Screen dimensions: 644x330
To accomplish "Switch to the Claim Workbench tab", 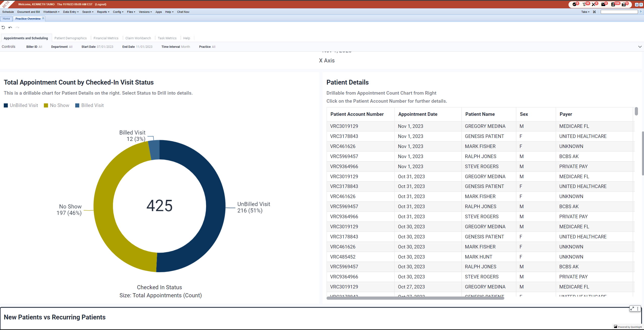I will pyautogui.click(x=138, y=38).
